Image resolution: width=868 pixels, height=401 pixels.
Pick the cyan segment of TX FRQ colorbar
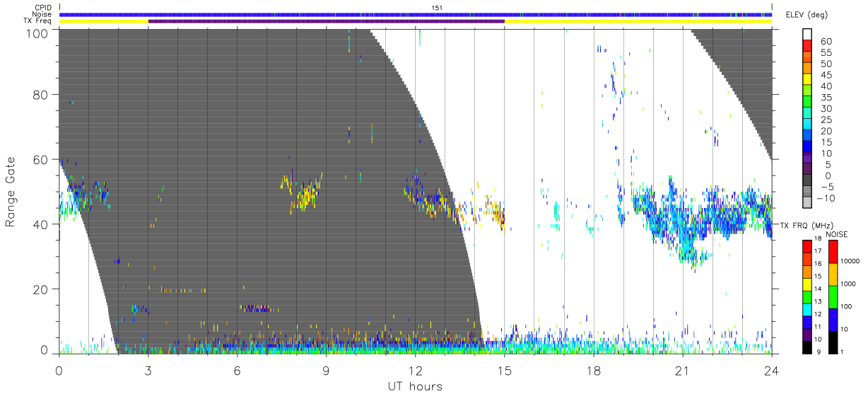[x=807, y=308]
